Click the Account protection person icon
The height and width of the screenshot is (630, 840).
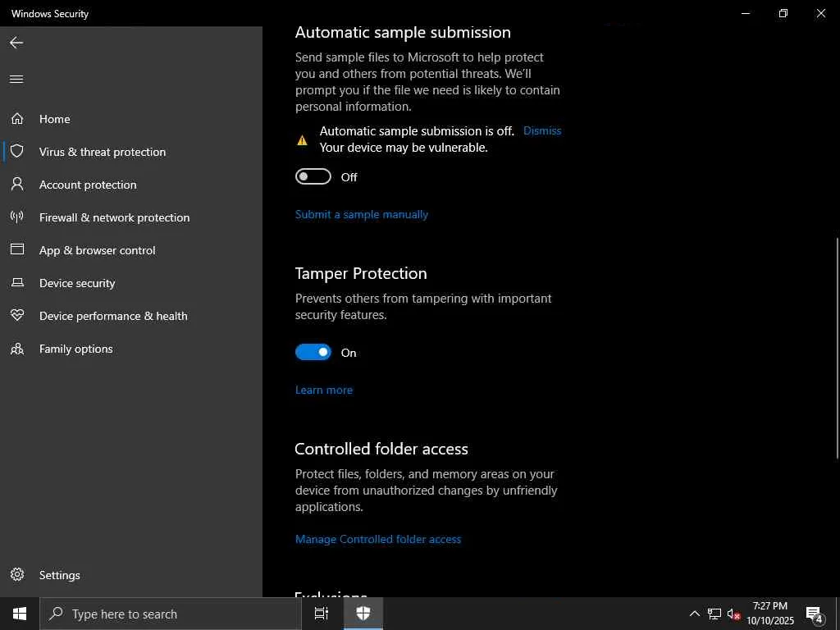click(17, 185)
